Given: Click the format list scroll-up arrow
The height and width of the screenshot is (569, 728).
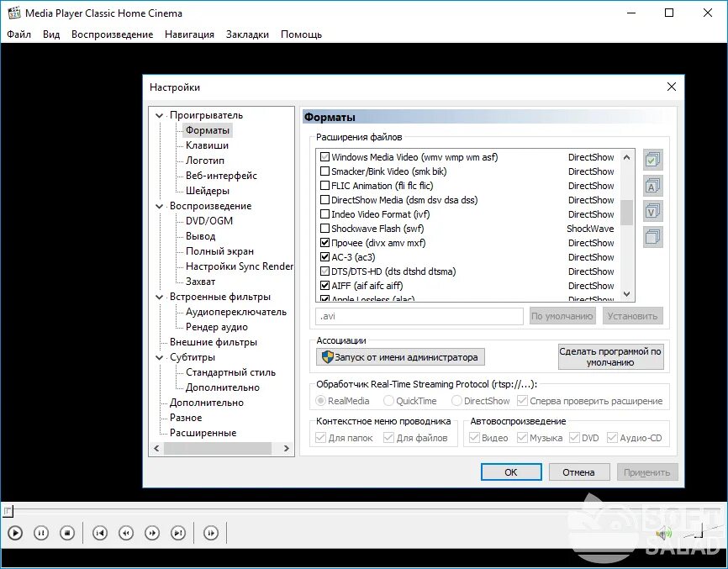Looking at the screenshot, I should coord(627,157).
